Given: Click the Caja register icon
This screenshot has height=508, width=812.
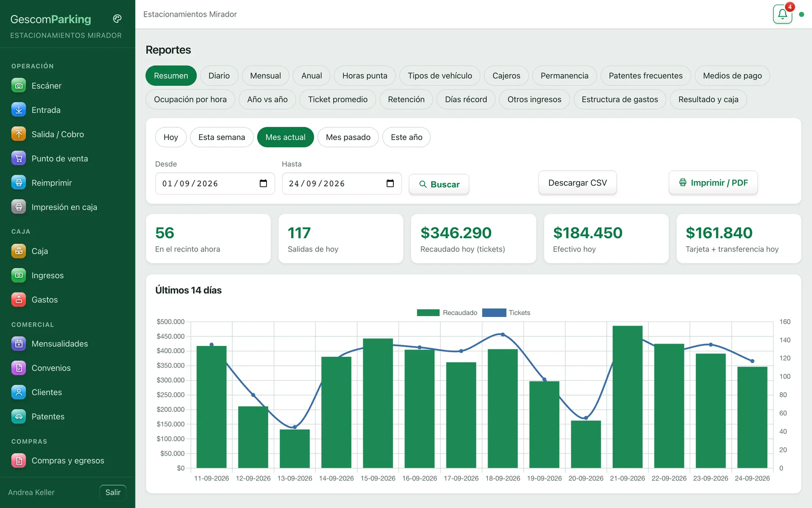Looking at the screenshot, I should click(19, 251).
